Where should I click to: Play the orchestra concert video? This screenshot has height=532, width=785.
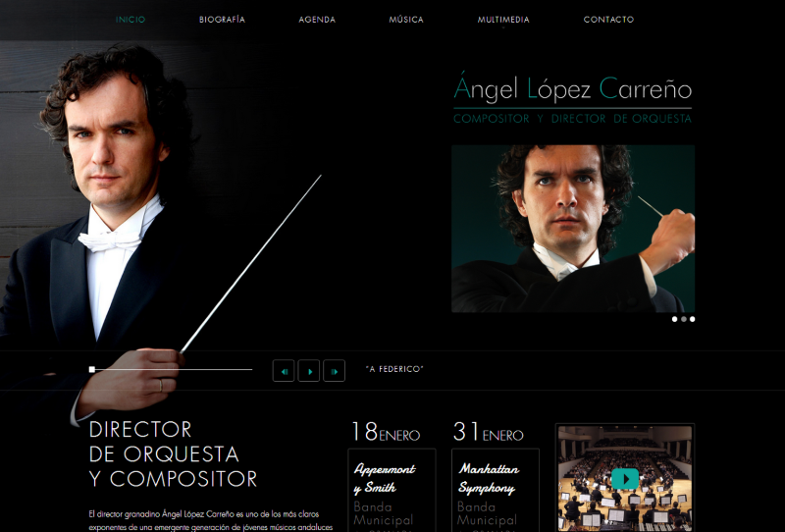point(625,479)
